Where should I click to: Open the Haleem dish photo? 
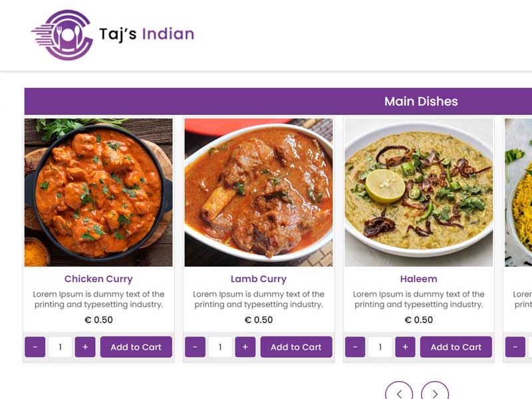point(419,192)
